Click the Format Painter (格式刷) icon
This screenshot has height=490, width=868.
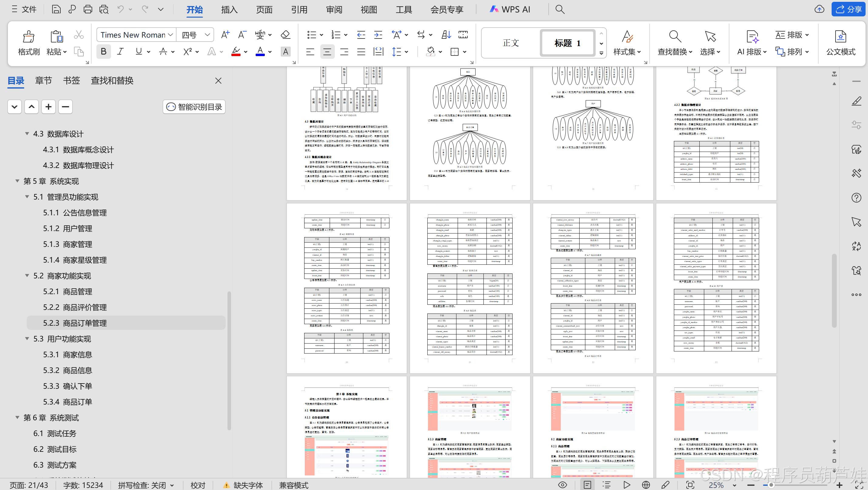pyautogui.click(x=29, y=37)
